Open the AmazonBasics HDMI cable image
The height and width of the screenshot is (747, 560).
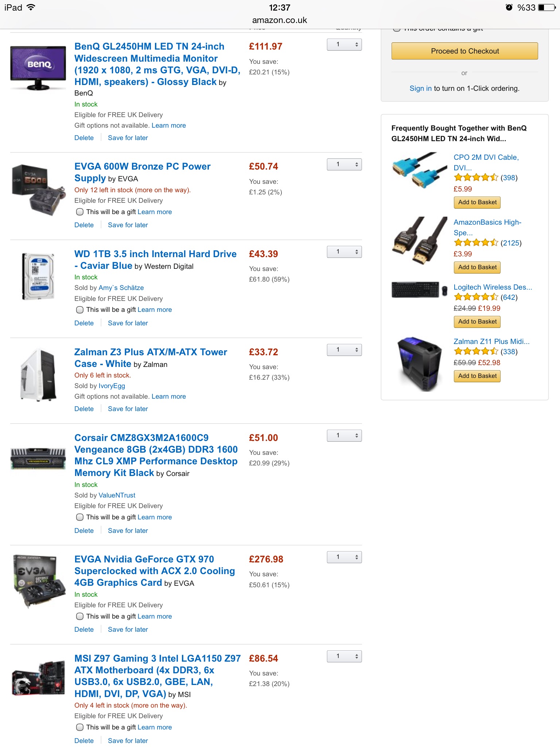[x=419, y=240]
